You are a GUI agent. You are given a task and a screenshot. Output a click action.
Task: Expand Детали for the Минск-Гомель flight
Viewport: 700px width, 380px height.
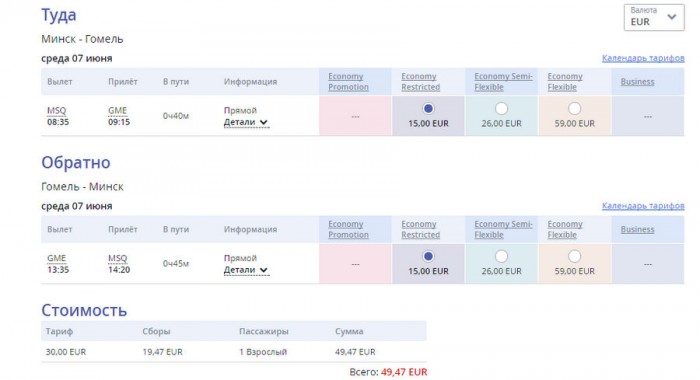(246, 122)
